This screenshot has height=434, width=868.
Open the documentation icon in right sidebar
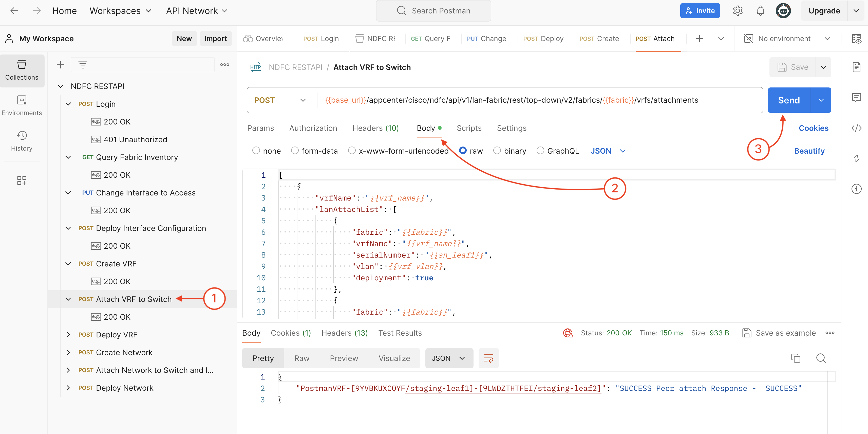(856, 67)
